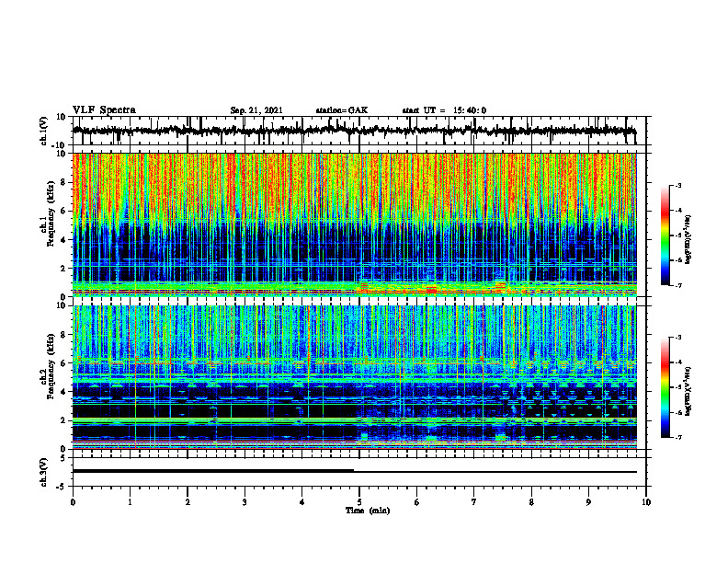
Task: Click the "Time (min)" x-axis label
Action: 368,511
